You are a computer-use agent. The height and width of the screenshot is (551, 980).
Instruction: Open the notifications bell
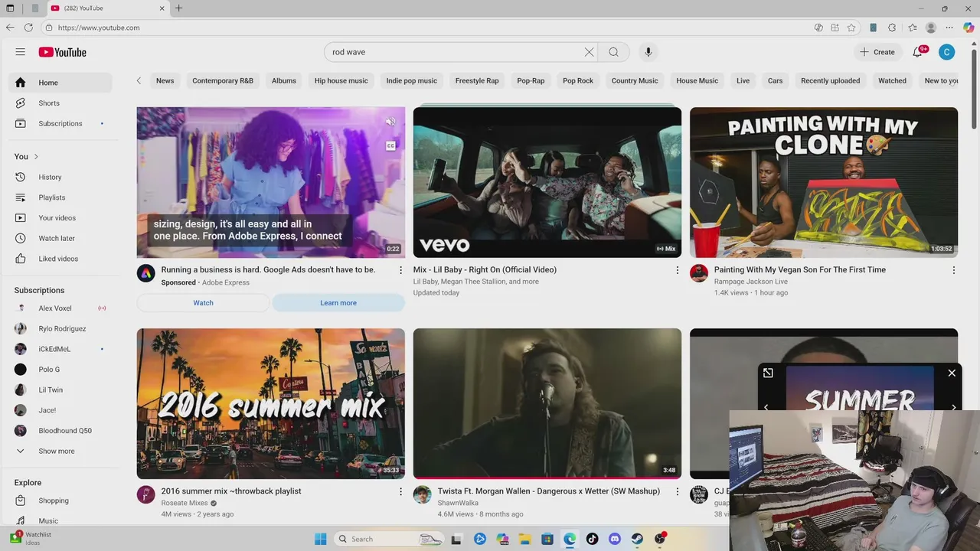tap(918, 52)
